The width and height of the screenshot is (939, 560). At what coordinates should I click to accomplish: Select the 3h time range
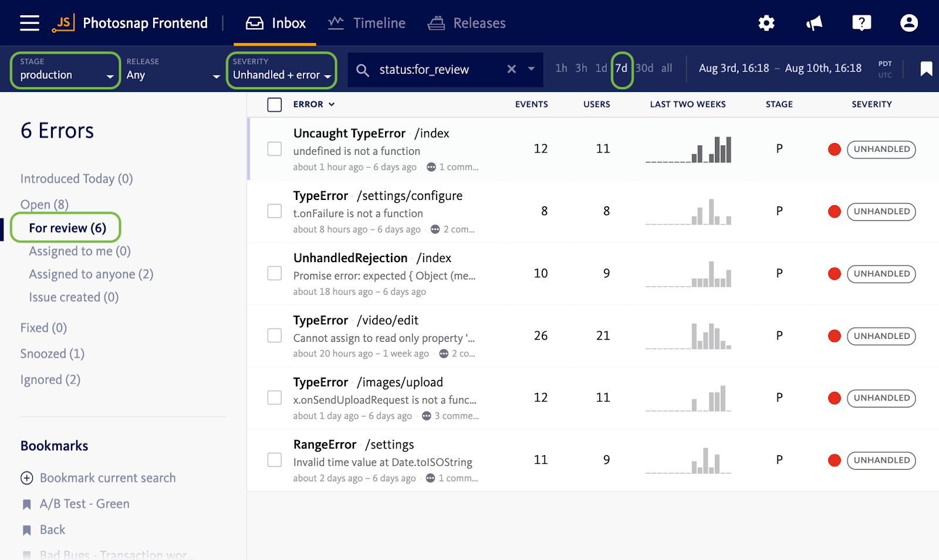coord(581,68)
